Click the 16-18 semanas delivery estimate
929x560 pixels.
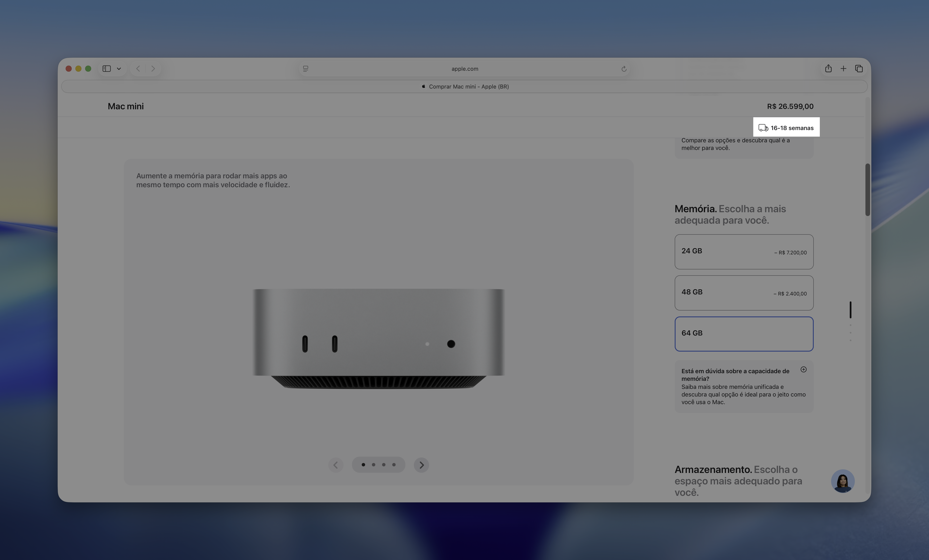pos(786,128)
